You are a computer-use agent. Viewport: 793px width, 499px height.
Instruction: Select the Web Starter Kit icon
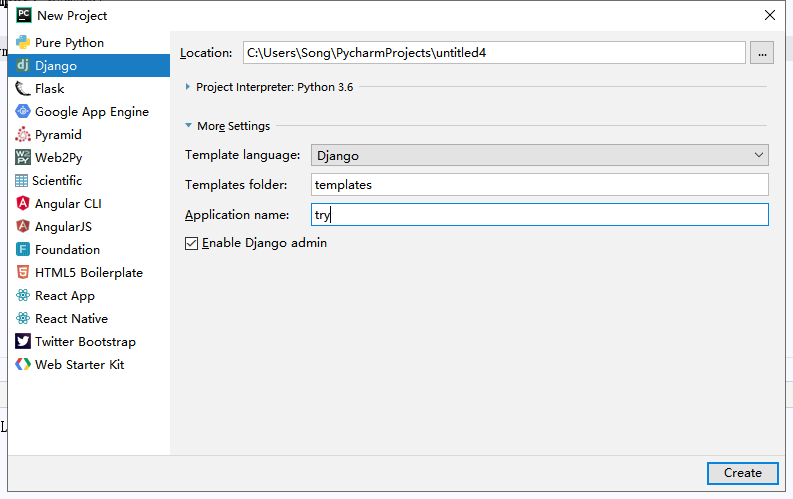(x=23, y=365)
